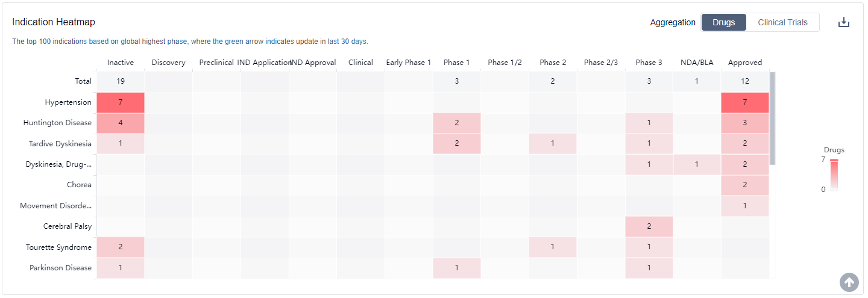Click the heatmap vertical scrollbar
The height and width of the screenshot is (298, 868).
(x=773, y=118)
